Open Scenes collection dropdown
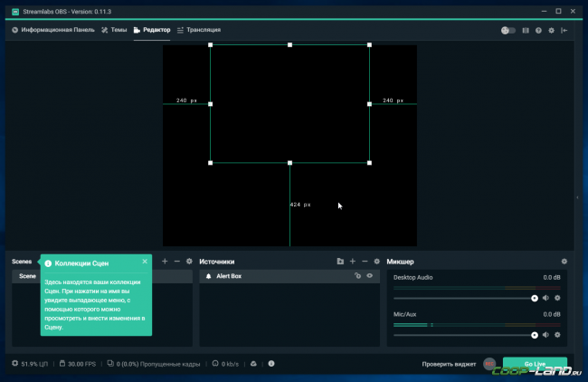Screen dimensions: 588x382 (x=22, y=262)
